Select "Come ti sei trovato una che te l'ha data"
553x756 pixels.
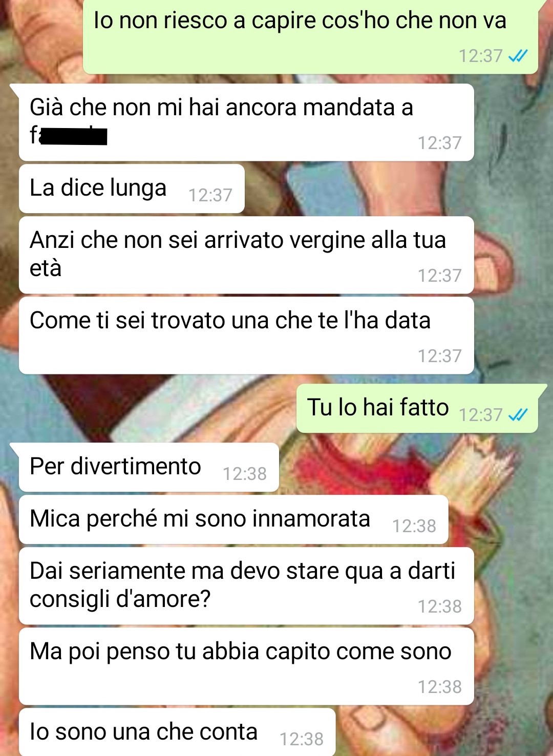coord(246,335)
